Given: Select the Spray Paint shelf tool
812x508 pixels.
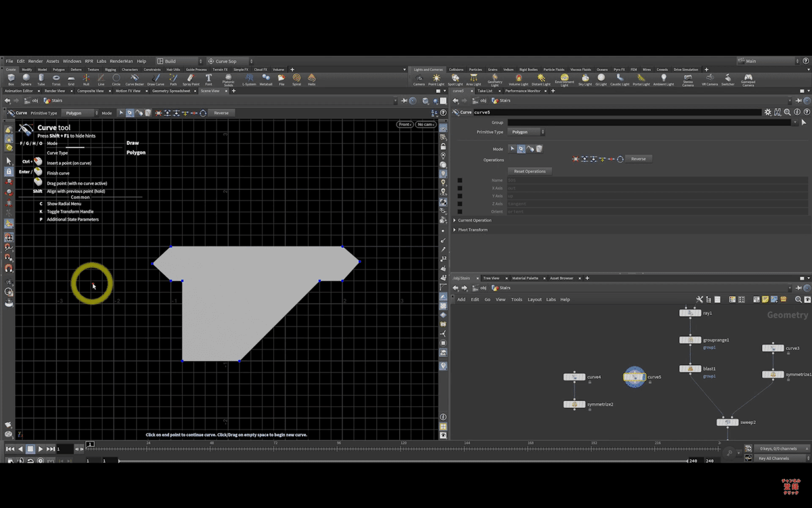Looking at the screenshot, I should tap(191, 80).
